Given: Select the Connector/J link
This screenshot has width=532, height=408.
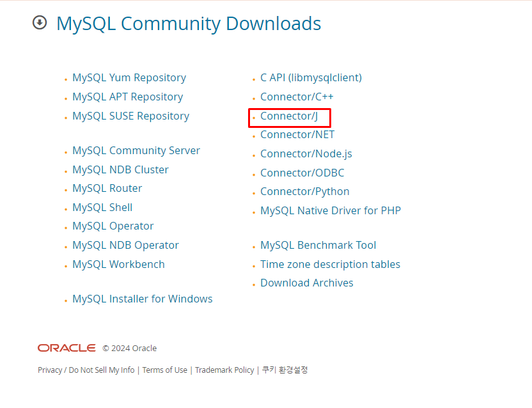Looking at the screenshot, I should (x=289, y=116).
